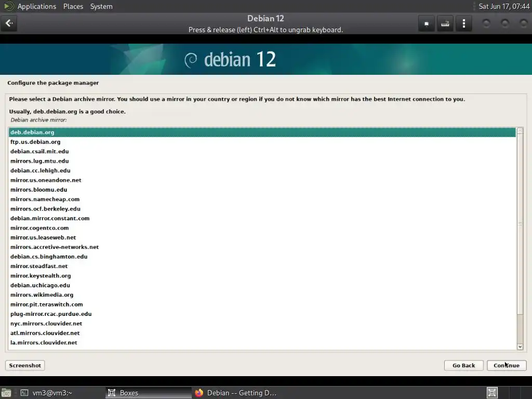This screenshot has width=532, height=399.
Task: Select debian.mirror.constant.com mirror
Action: click(262, 218)
